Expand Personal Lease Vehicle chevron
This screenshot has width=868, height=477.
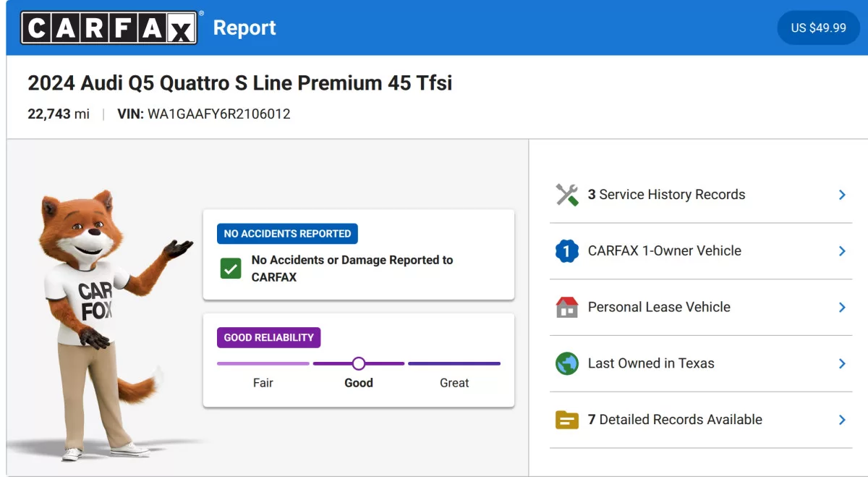(x=842, y=307)
